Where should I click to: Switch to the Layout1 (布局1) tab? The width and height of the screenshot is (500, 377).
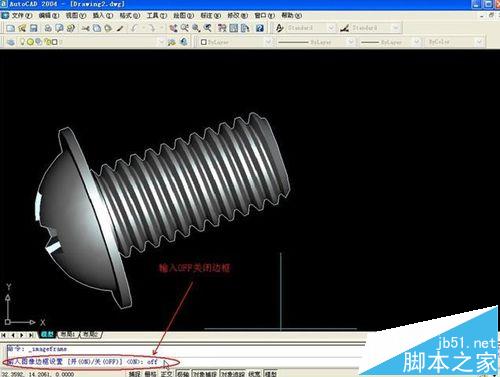[x=69, y=334]
